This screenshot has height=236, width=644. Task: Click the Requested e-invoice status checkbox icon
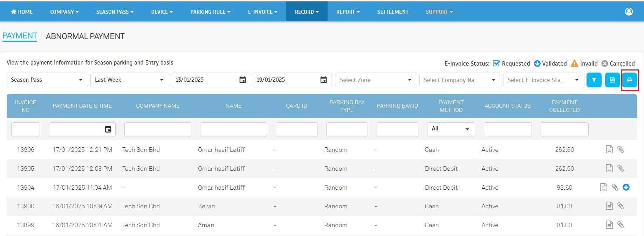(x=496, y=63)
